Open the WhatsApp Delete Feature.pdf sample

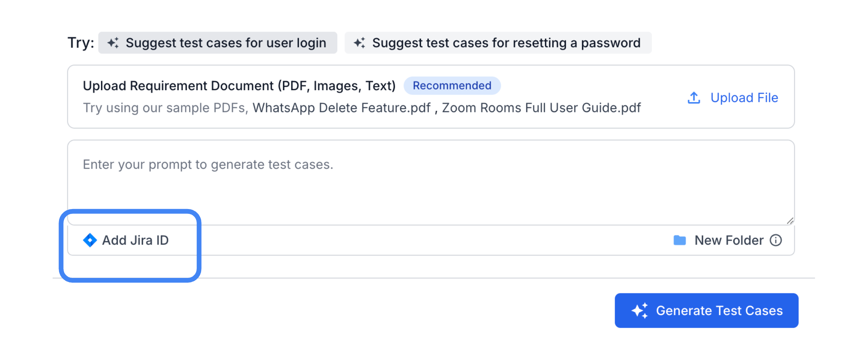coord(341,108)
